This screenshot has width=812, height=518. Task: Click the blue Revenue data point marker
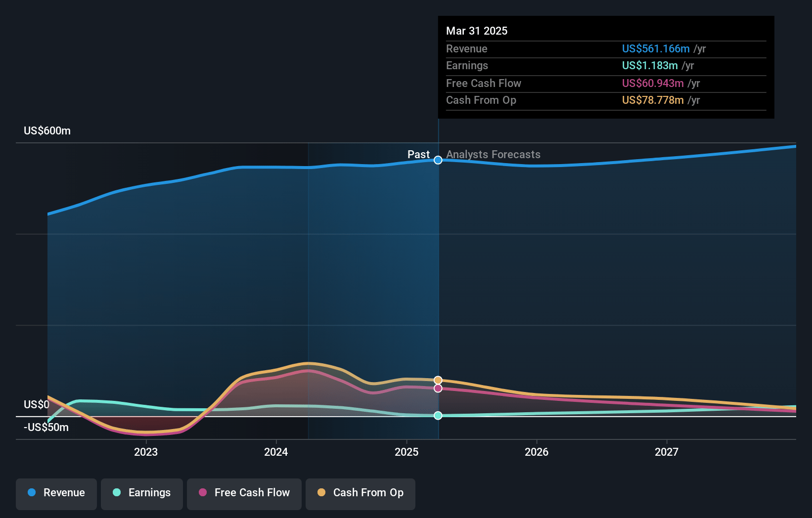pyautogui.click(x=438, y=160)
